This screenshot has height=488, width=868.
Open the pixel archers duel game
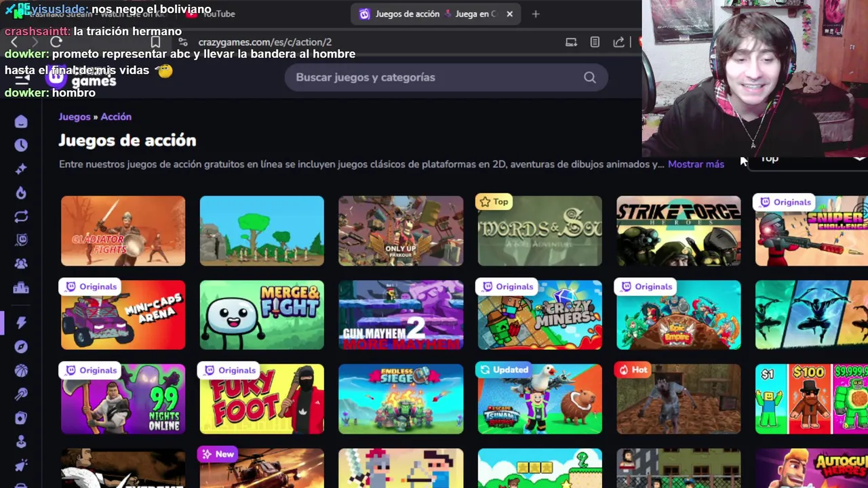401,468
